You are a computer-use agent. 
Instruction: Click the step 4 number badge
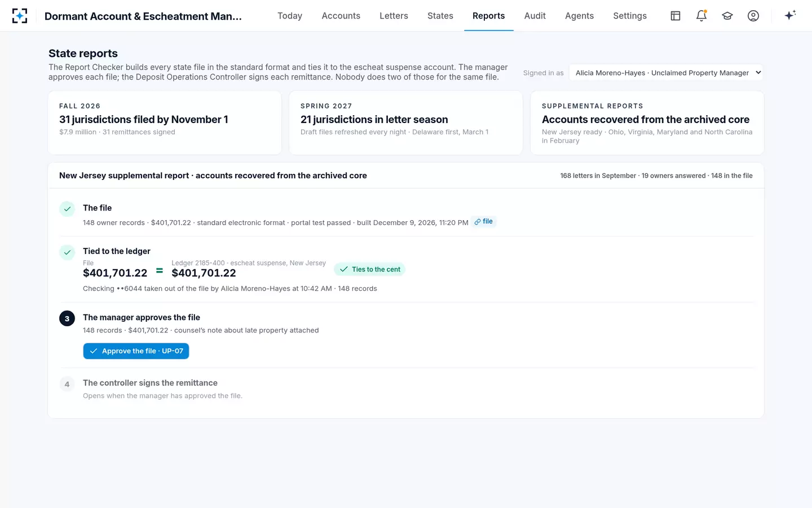point(67,384)
